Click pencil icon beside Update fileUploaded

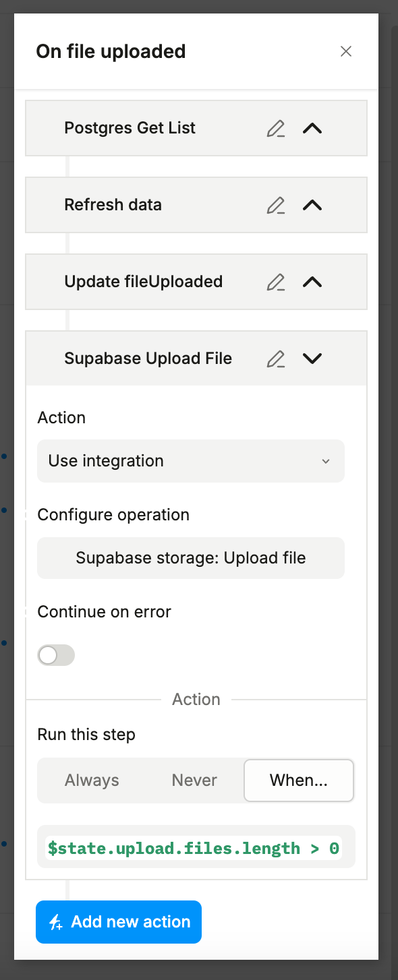click(275, 282)
